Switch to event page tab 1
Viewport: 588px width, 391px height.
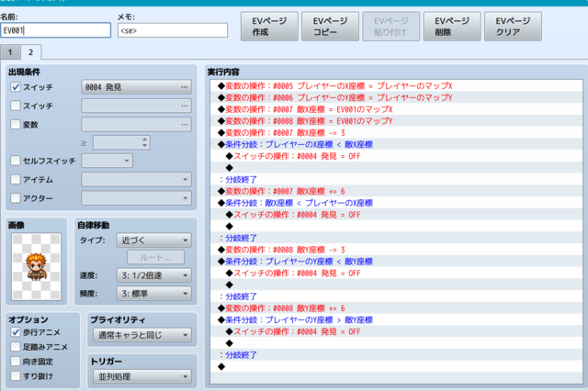(10, 52)
